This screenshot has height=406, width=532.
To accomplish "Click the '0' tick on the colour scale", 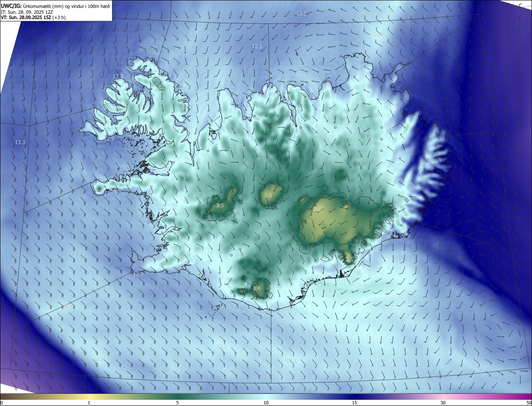I will (2, 403).
